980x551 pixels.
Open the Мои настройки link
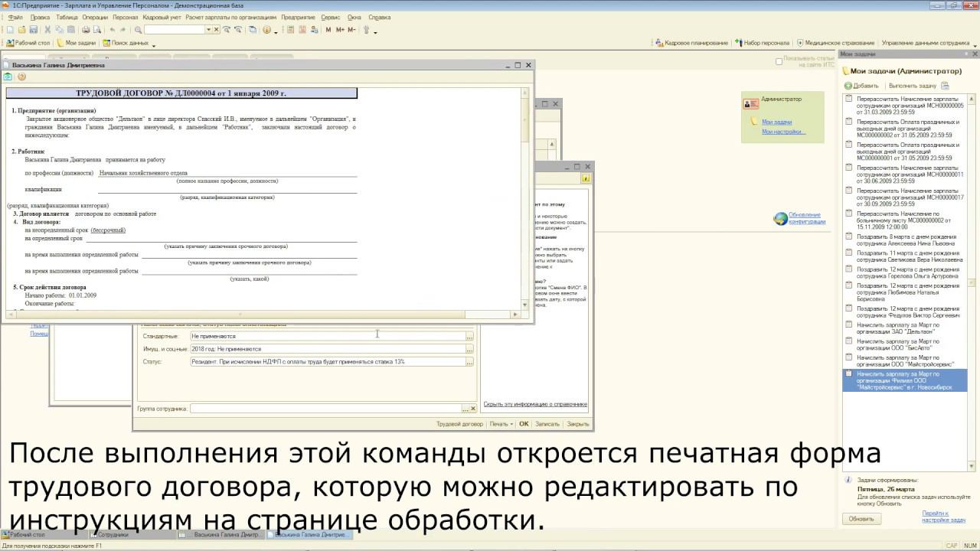point(784,132)
